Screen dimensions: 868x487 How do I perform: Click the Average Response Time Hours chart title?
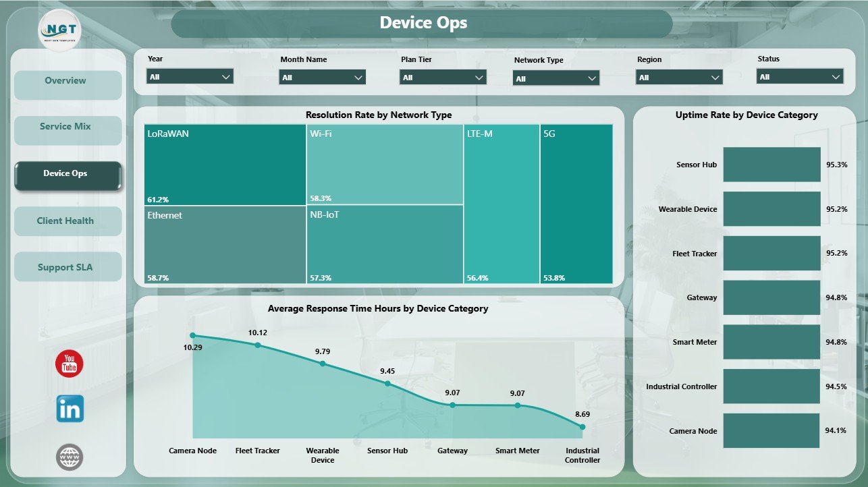pyautogui.click(x=378, y=309)
